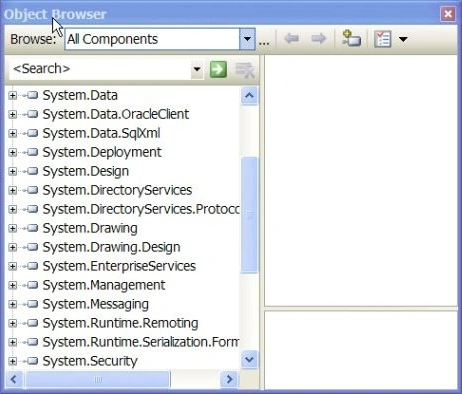Open the settings dropdown arrow
This screenshot has height=394, width=462.
pyautogui.click(x=403, y=39)
